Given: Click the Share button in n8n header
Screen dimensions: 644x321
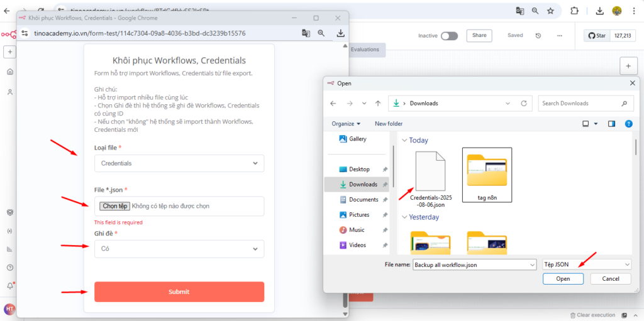Looking at the screenshot, I should (479, 36).
